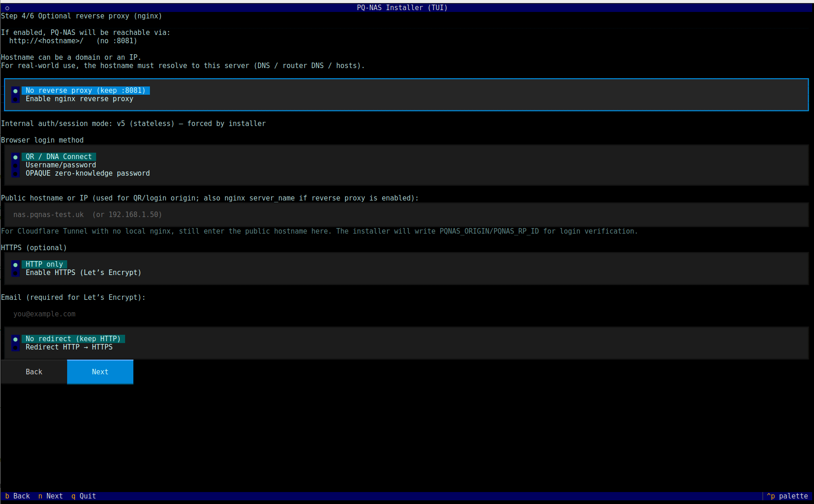The image size is (814, 504).
Task: Click the 'Public hostname or IP' field label
Action: (210, 198)
